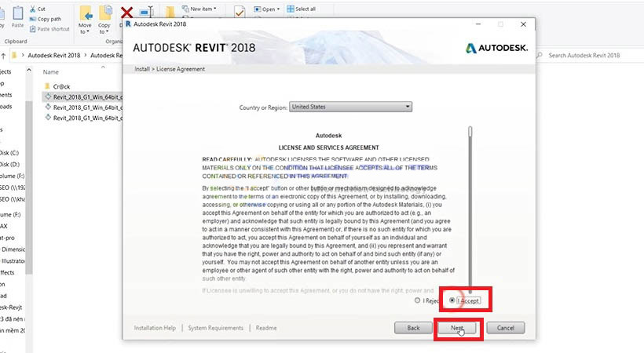Click the red Delete X icon in Explorer

(127, 13)
